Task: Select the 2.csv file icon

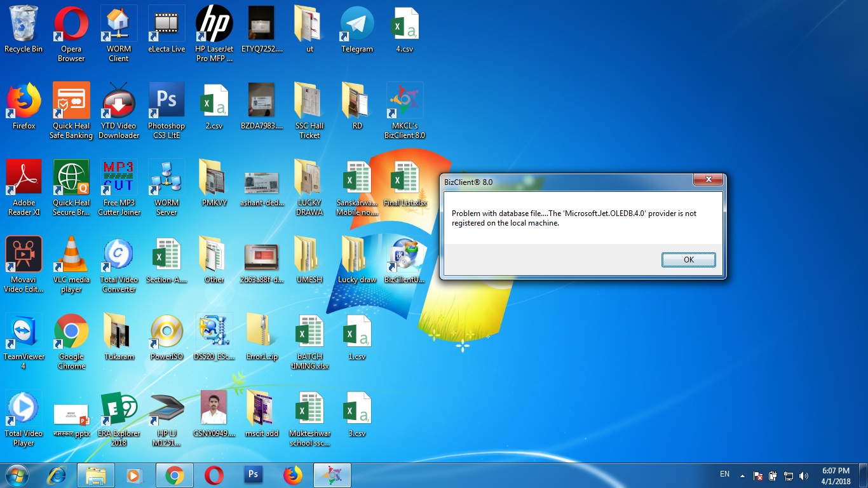Action: coord(214,106)
